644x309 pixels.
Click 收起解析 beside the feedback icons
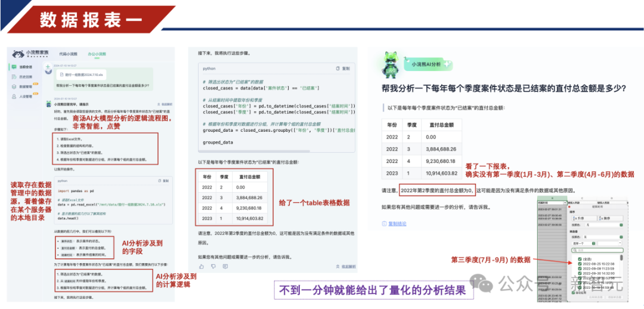(345, 266)
